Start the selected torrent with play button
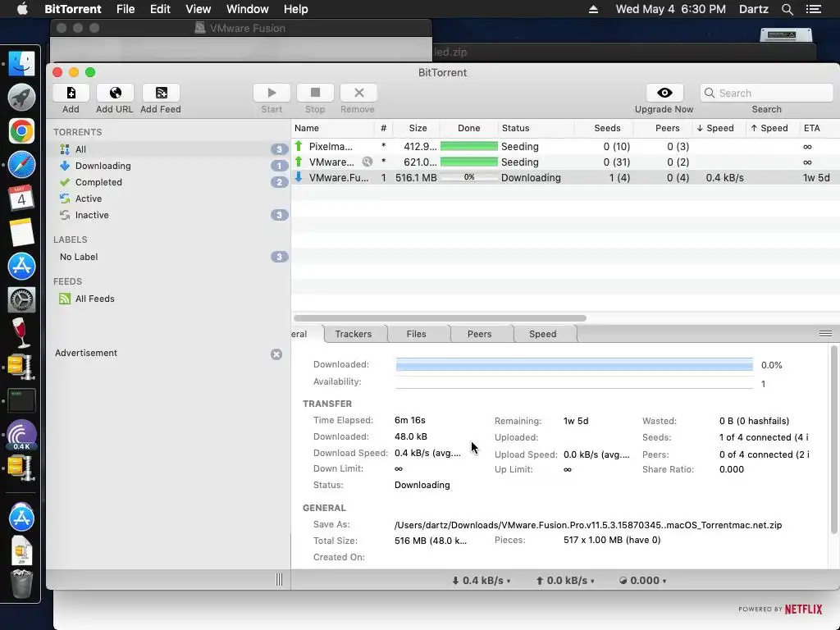Screen dimensions: 840x630 pos(272,94)
